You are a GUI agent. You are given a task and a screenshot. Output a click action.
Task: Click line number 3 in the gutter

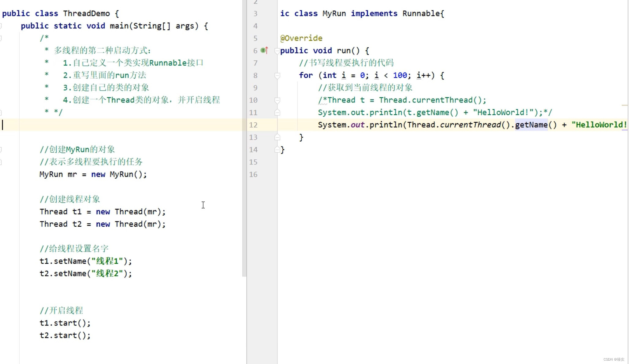click(255, 13)
